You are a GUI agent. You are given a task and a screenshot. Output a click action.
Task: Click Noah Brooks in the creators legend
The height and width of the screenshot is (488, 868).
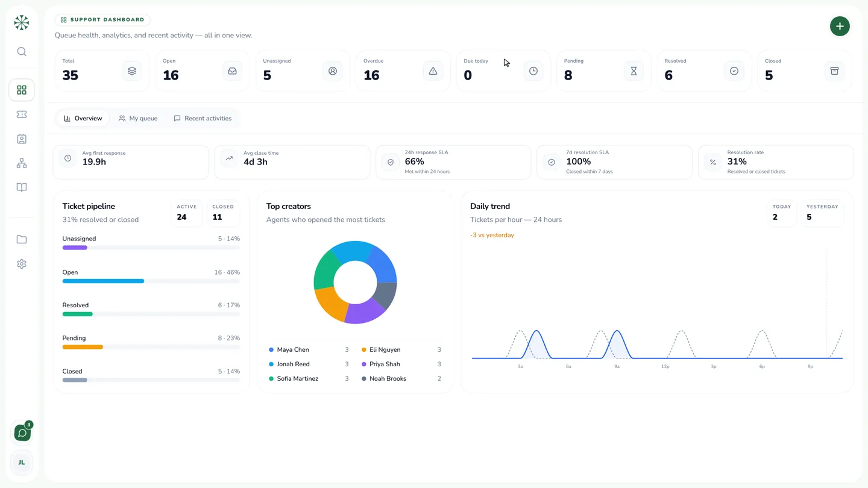pyautogui.click(x=401, y=379)
